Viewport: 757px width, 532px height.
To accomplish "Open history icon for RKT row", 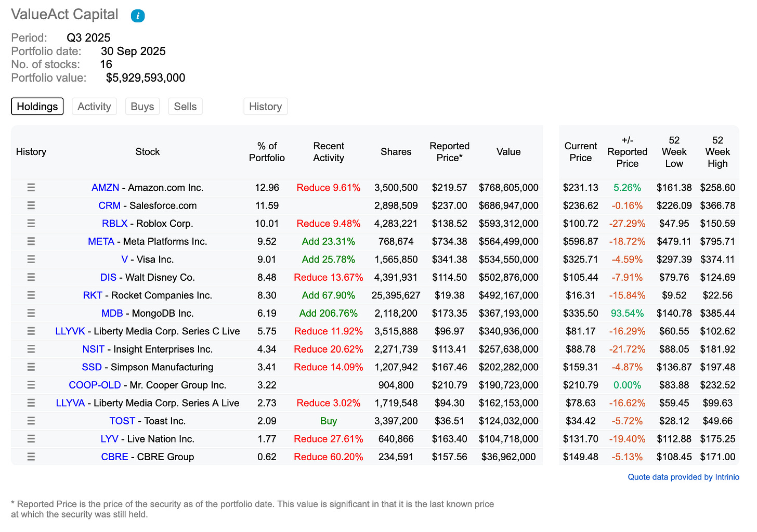I will click(x=31, y=295).
